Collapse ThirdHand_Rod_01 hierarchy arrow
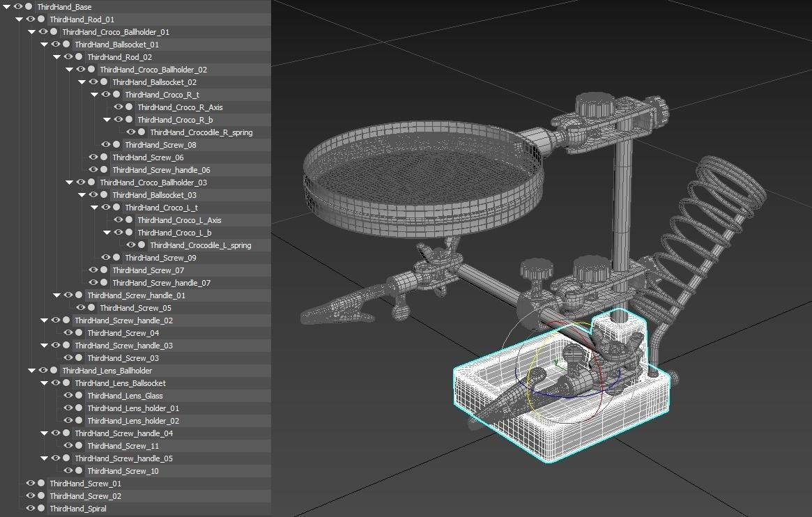Screen dimensions: 812x517 19,20
